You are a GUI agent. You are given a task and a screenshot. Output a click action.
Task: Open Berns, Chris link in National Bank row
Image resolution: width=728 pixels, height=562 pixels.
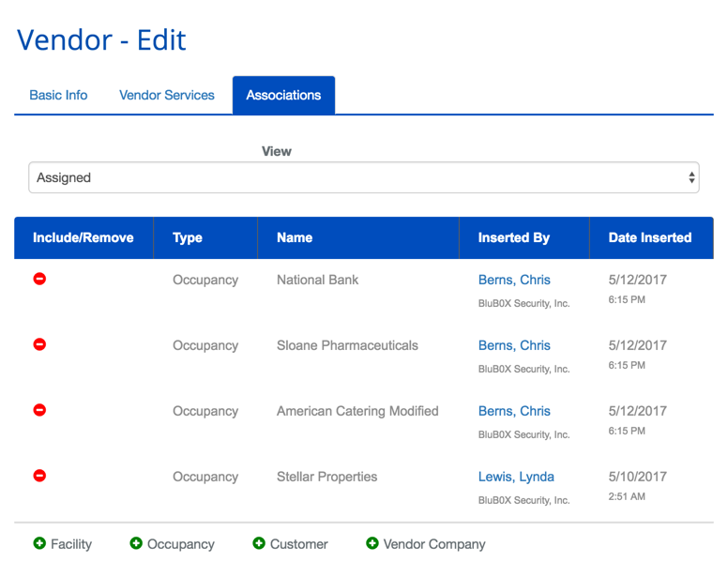click(514, 280)
